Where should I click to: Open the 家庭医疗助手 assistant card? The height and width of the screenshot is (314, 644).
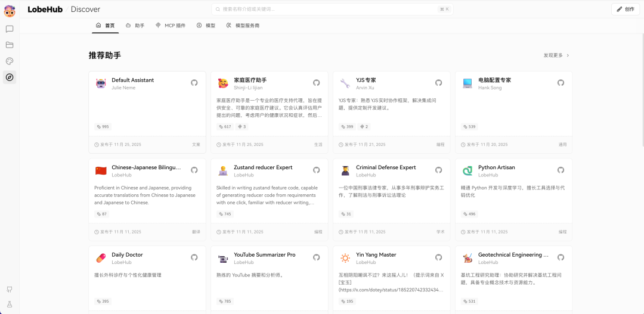tap(269, 104)
